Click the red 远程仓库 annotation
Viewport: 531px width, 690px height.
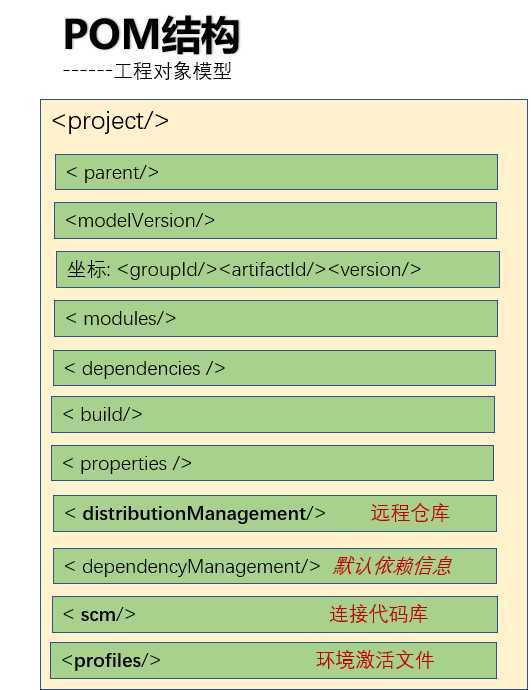coord(410,513)
